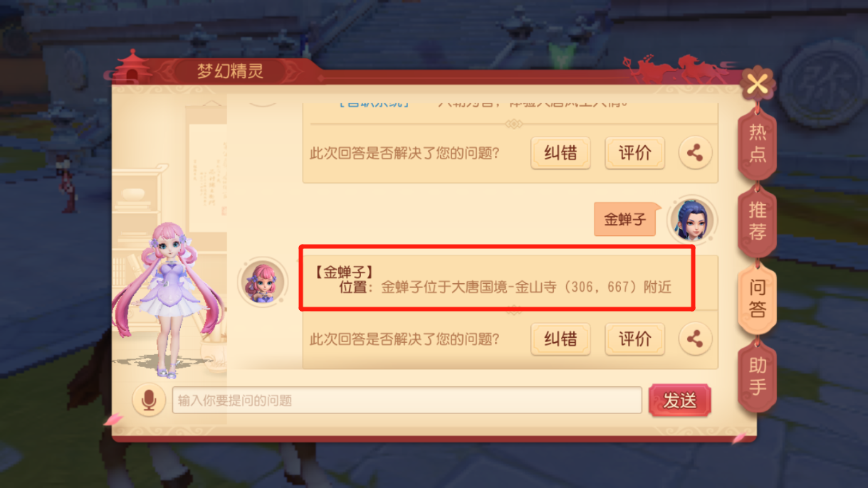Image resolution: width=868 pixels, height=488 pixels.
Task: Click 发送 to send the question
Action: pyautogui.click(x=680, y=401)
